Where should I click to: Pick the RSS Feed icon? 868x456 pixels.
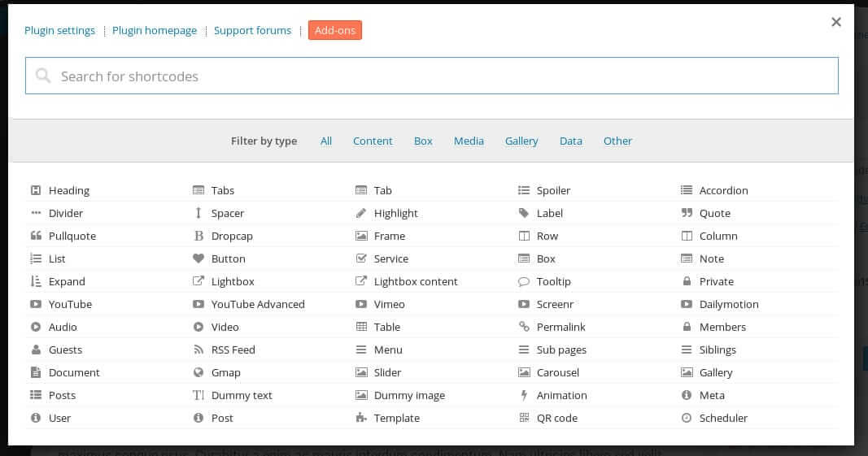tap(198, 350)
